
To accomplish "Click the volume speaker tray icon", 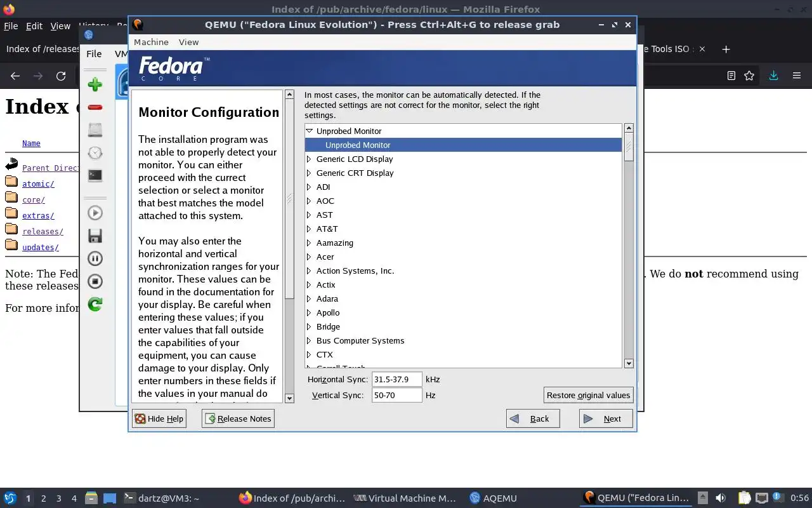I will (721, 498).
